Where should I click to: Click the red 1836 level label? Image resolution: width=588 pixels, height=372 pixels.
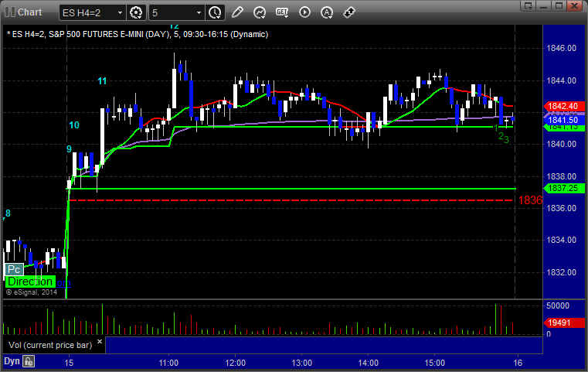530,200
